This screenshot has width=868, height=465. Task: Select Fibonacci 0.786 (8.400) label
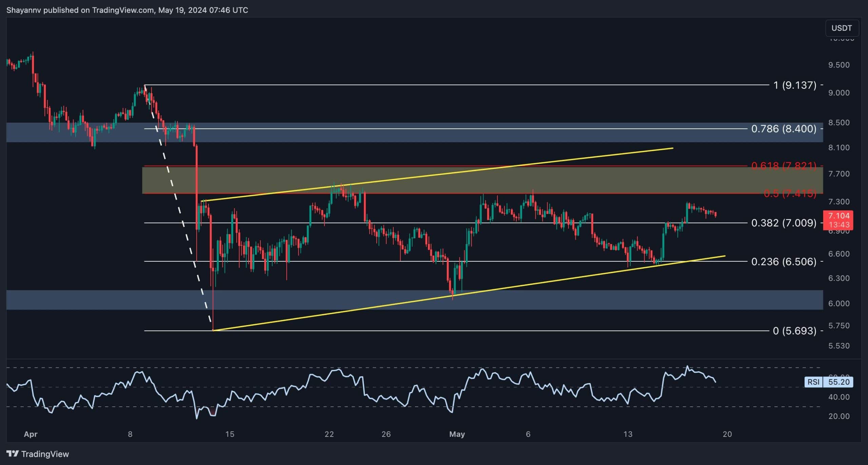(x=784, y=129)
